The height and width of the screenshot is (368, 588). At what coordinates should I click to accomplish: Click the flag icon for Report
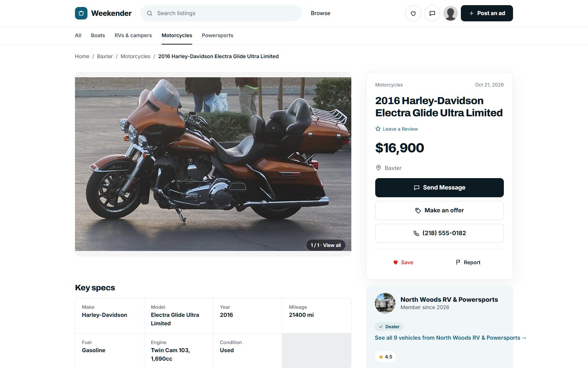(x=458, y=262)
